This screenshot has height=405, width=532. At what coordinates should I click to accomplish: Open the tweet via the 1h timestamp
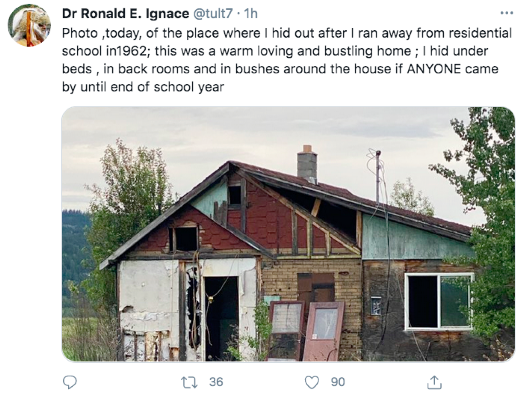pyautogui.click(x=251, y=14)
